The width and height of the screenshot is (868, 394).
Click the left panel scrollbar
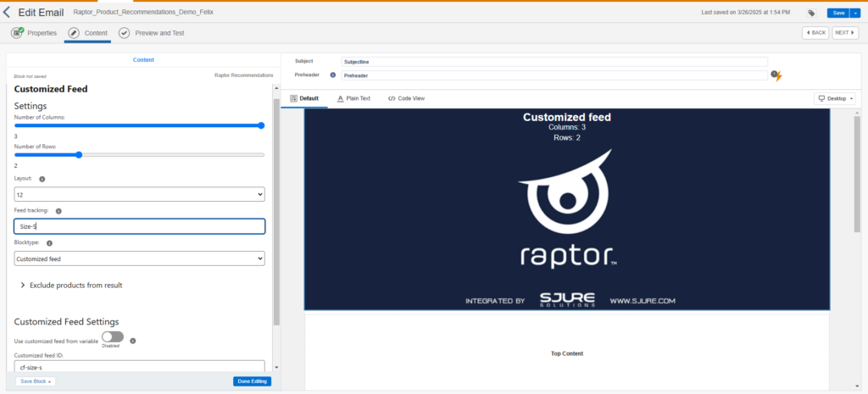click(277, 213)
